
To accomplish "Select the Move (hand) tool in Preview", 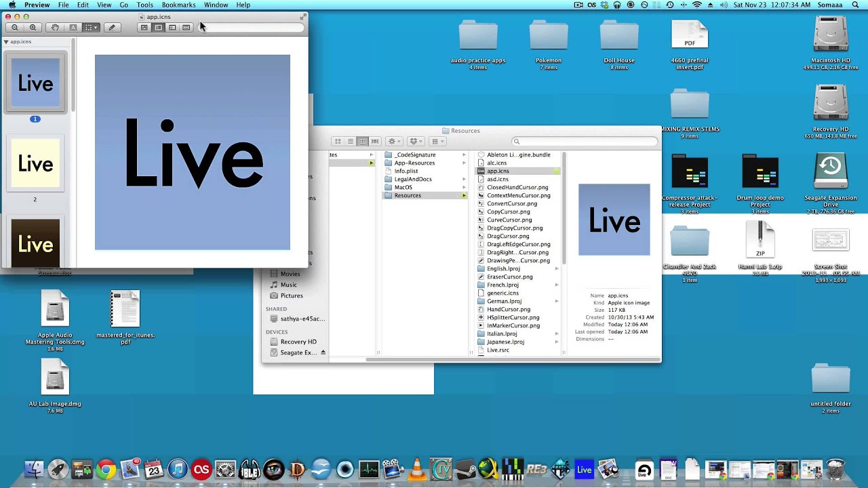I will 56,28.
